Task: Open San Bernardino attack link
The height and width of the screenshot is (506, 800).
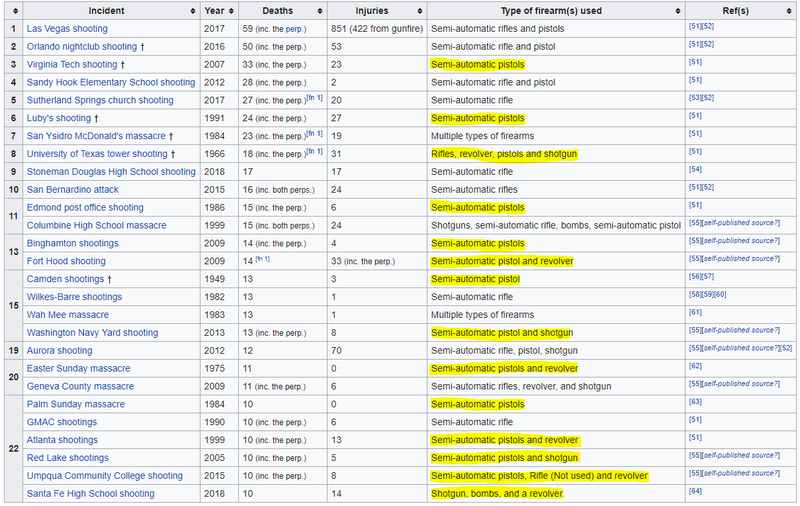Action: (x=72, y=190)
